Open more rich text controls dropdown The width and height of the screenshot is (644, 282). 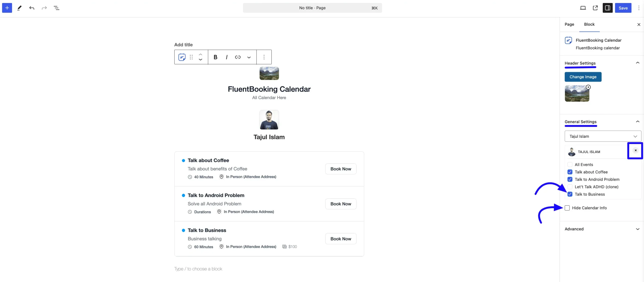(249, 57)
